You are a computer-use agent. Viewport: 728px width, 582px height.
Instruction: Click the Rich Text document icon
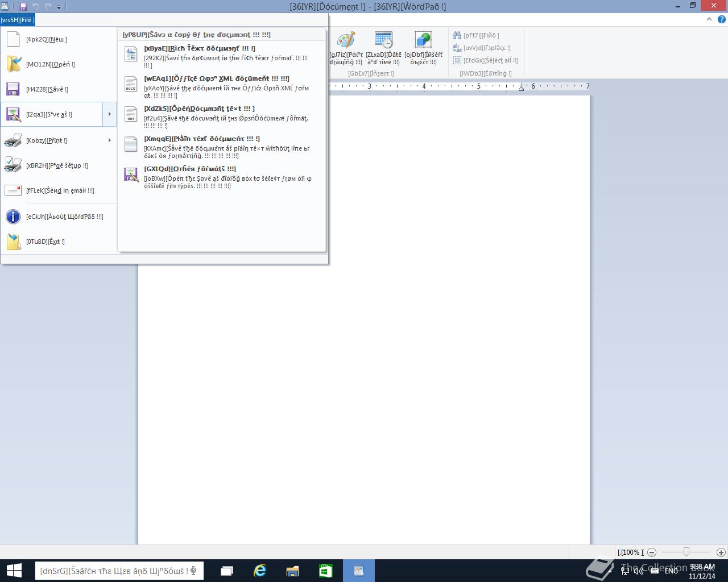point(131,54)
